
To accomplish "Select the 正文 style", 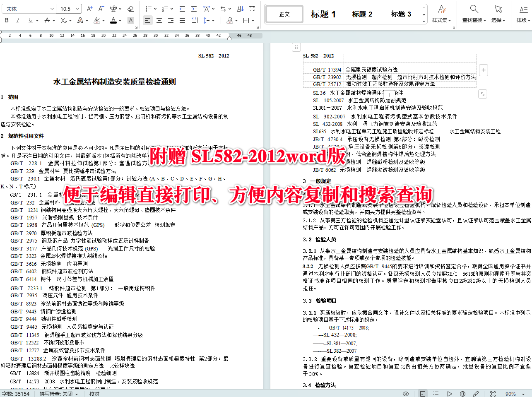I will pyautogui.click(x=284, y=14).
